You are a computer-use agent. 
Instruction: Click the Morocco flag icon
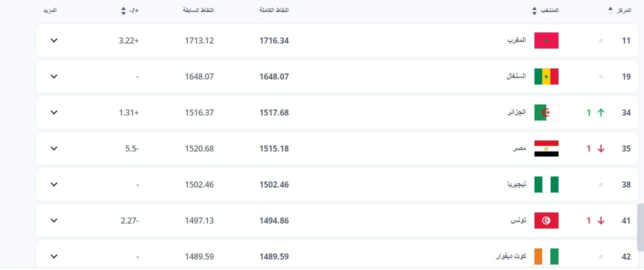click(x=546, y=40)
